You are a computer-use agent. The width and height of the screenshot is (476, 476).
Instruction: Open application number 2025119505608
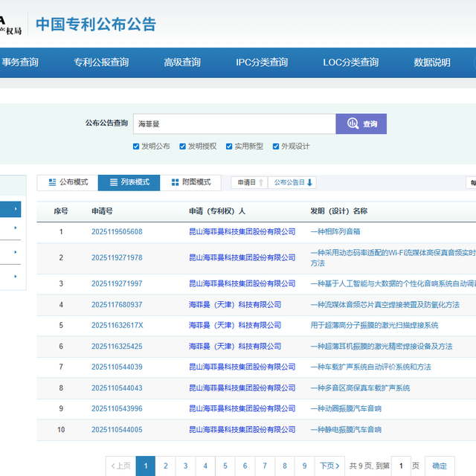point(117,232)
